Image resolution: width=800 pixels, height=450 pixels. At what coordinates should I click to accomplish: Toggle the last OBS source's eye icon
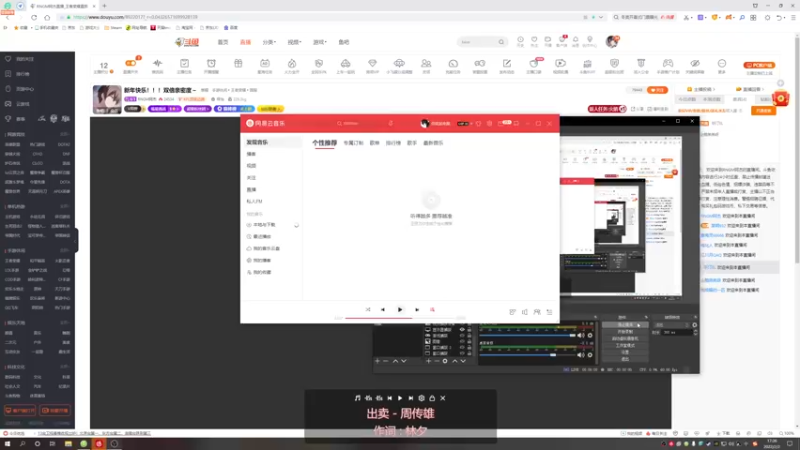point(462,353)
